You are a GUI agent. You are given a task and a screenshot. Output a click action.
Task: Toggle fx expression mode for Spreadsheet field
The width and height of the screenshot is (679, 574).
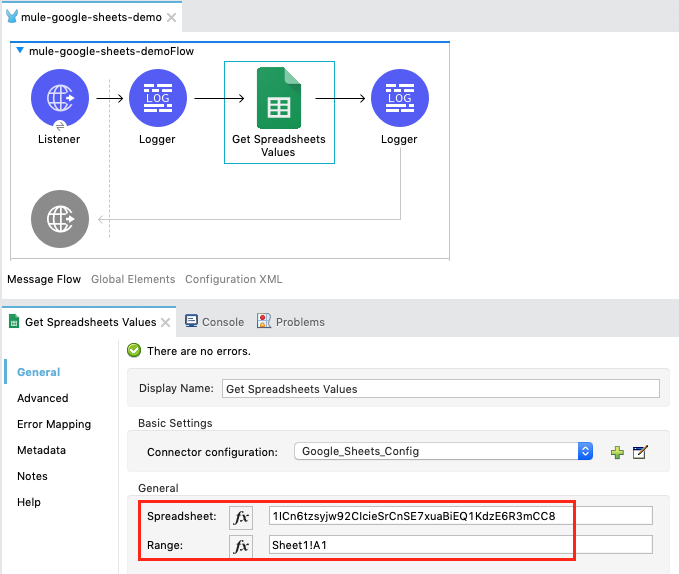[241, 517]
